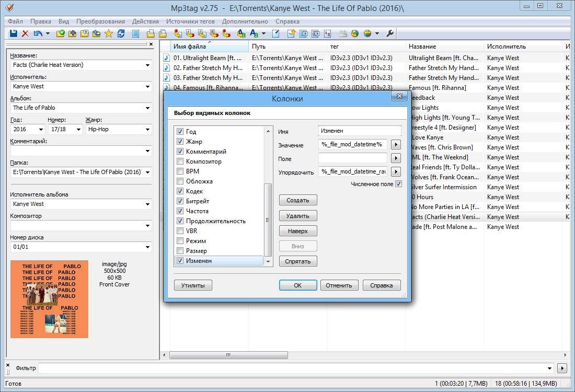Open the Жанр dropdown showing Hip-Hop
The image size is (575, 392).
[147, 130]
